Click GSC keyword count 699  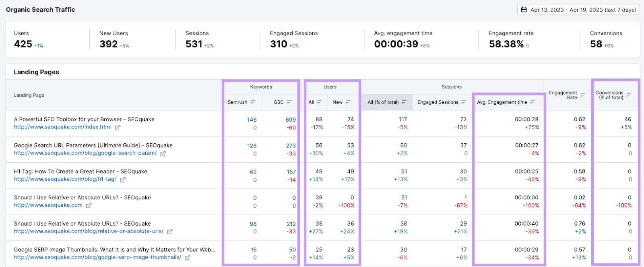click(290, 120)
